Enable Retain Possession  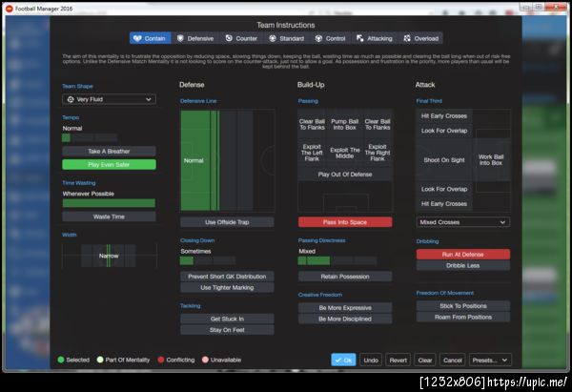pos(345,277)
